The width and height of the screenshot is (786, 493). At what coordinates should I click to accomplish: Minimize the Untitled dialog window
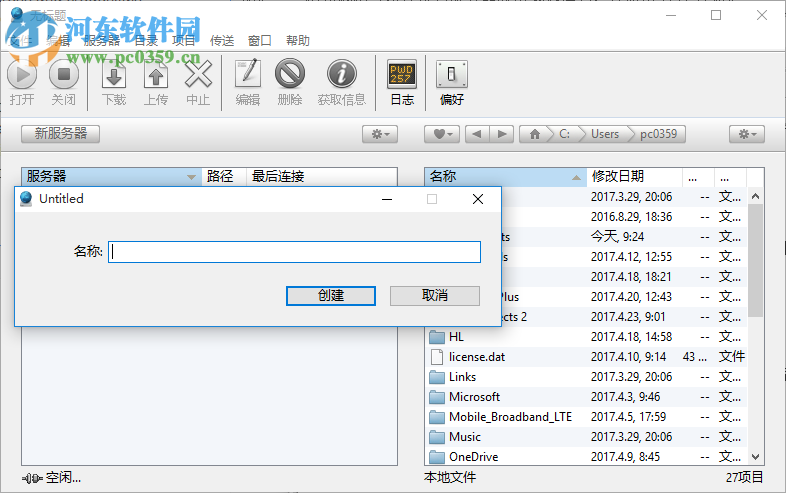(x=386, y=199)
